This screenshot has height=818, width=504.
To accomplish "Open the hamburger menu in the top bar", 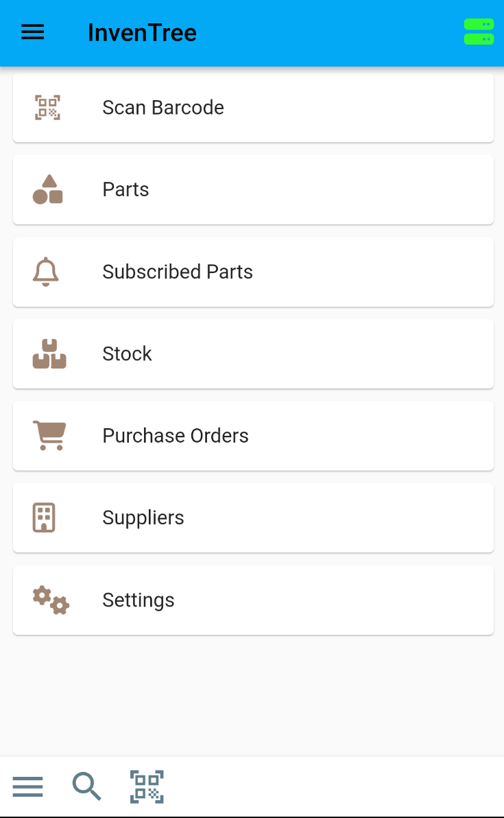I will 33,32.
